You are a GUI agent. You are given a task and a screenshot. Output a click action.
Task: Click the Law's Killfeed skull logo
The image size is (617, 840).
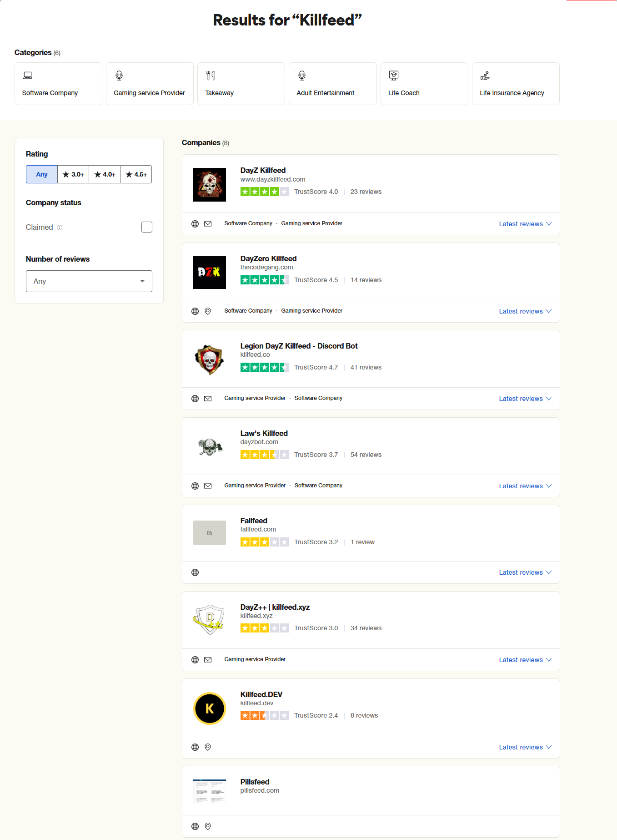(x=211, y=447)
